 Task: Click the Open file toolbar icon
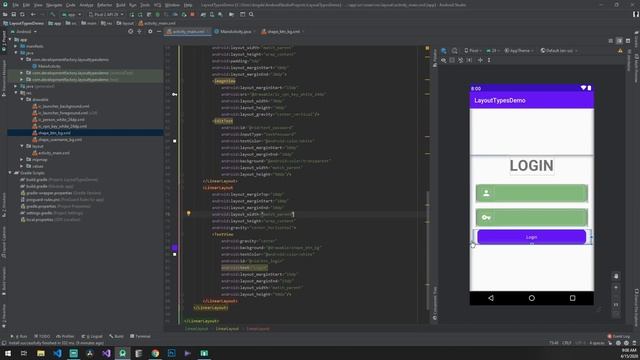click(x=5, y=14)
